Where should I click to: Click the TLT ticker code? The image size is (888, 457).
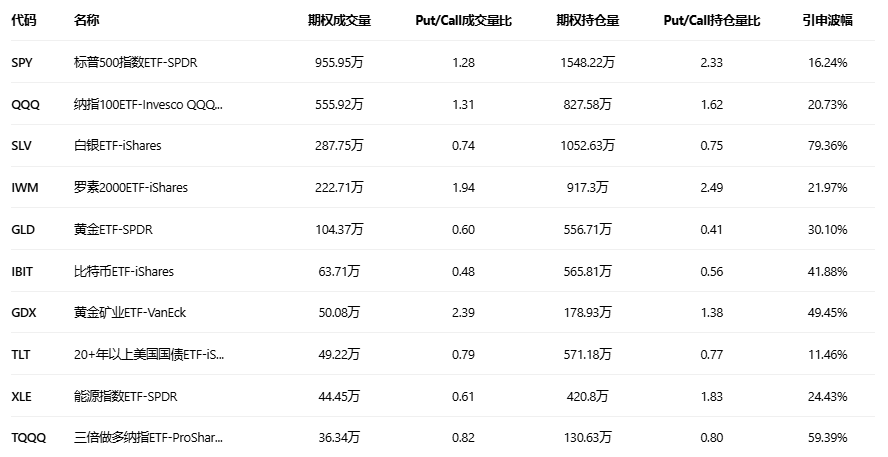tap(21, 354)
